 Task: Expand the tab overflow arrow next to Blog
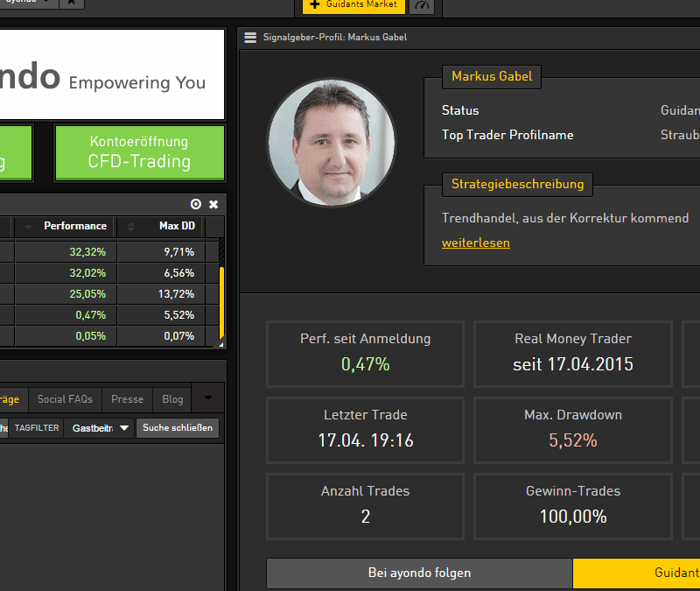click(x=207, y=398)
